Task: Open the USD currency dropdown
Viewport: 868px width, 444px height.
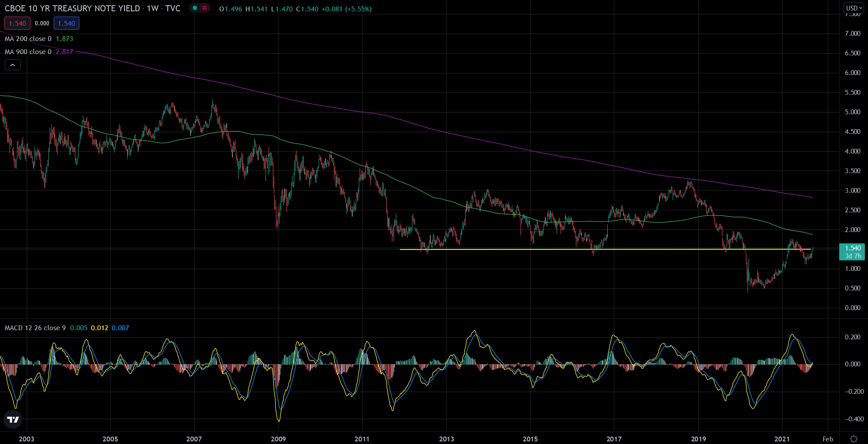Action: 854,8
